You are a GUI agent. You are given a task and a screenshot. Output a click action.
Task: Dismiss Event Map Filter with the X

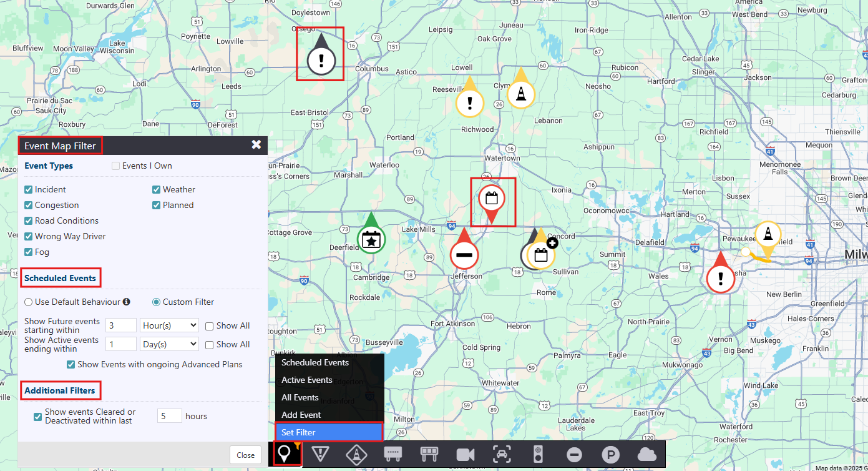tap(256, 145)
